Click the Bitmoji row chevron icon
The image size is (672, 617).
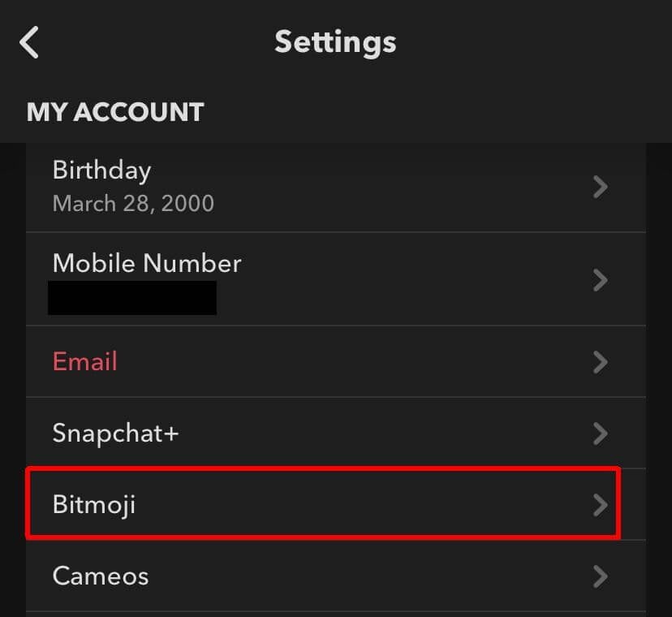[601, 505]
